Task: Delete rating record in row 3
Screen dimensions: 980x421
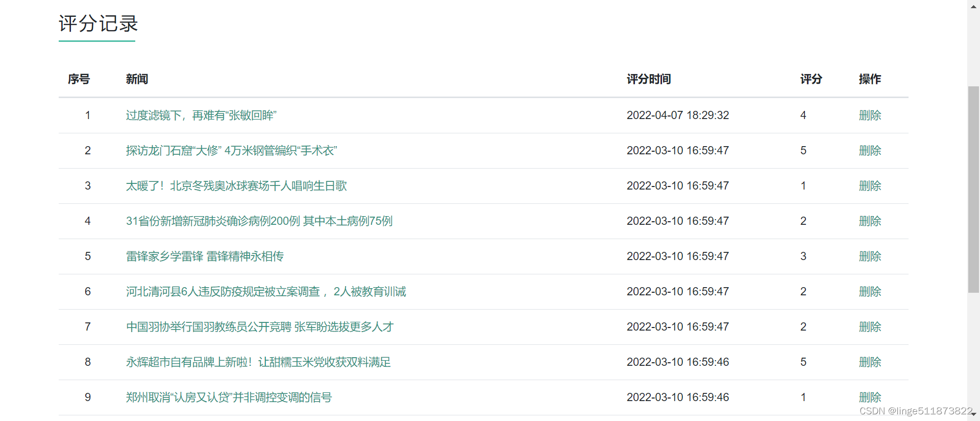Action: click(x=870, y=186)
